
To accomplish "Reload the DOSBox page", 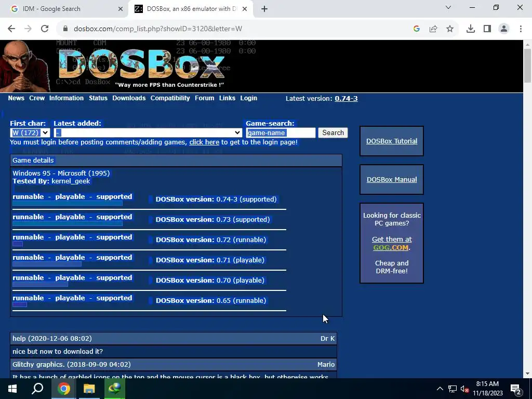I will (x=45, y=29).
